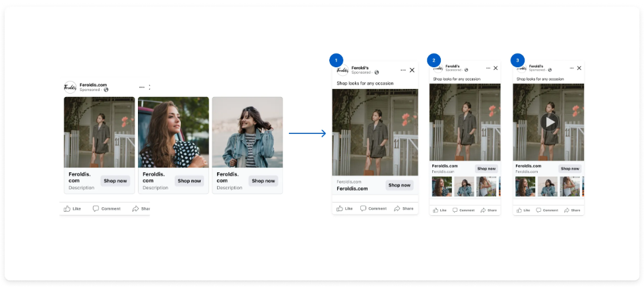Comment on ad number 3
Viewport: 644px width, 287px height.
pyautogui.click(x=546, y=210)
